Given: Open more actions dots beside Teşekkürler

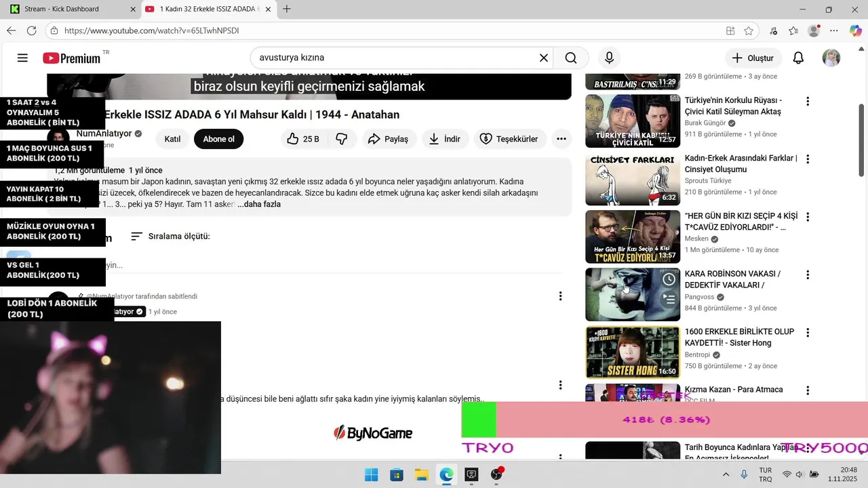Looking at the screenshot, I should pyautogui.click(x=561, y=139).
